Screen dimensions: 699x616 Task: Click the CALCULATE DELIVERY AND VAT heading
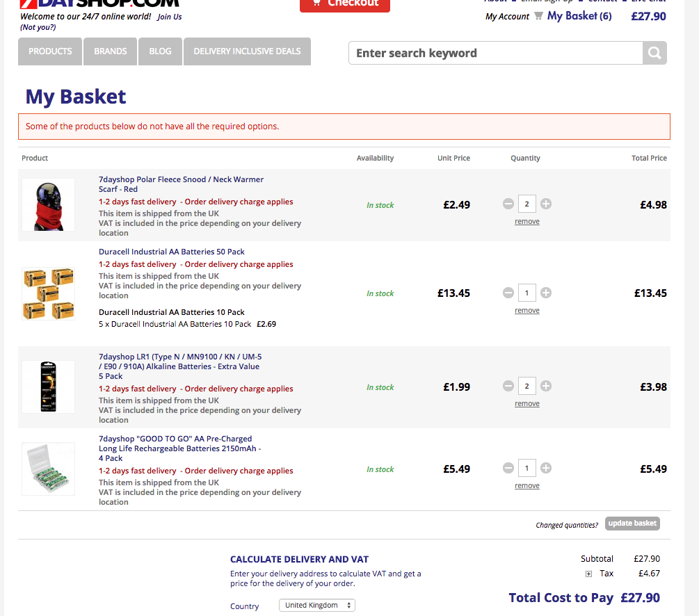[300, 560]
